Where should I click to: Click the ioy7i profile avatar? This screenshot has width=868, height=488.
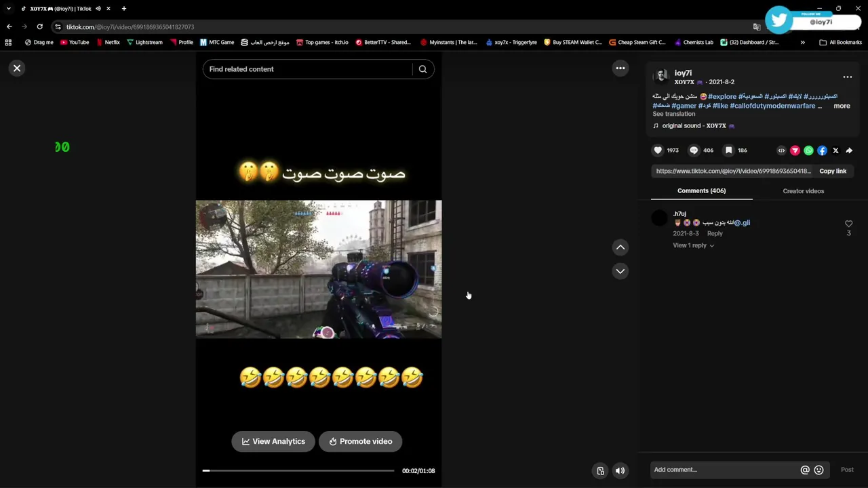tap(661, 77)
